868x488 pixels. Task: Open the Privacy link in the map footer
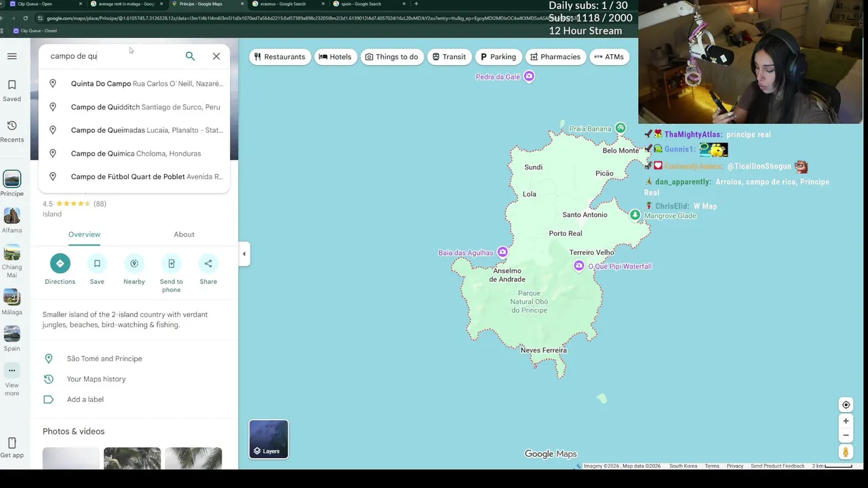point(735,466)
